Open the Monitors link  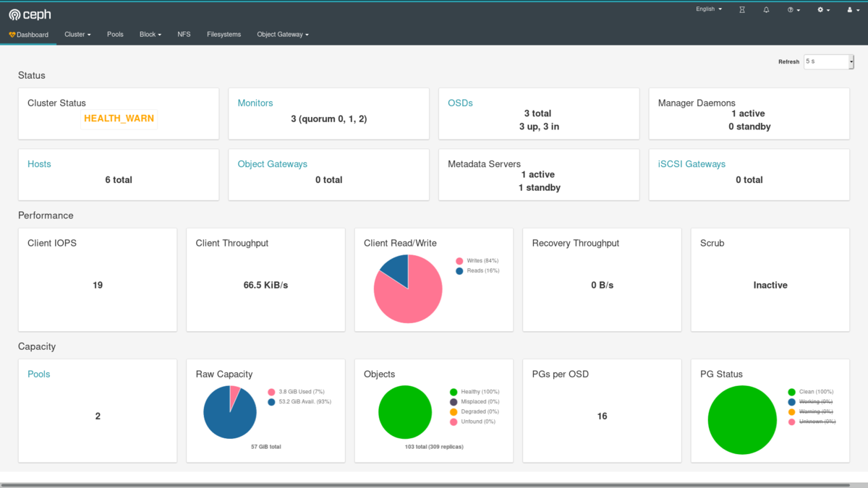tap(255, 103)
